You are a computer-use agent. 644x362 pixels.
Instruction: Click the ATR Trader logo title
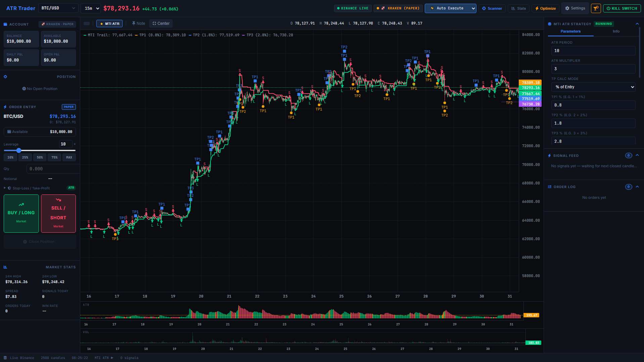point(20,8)
